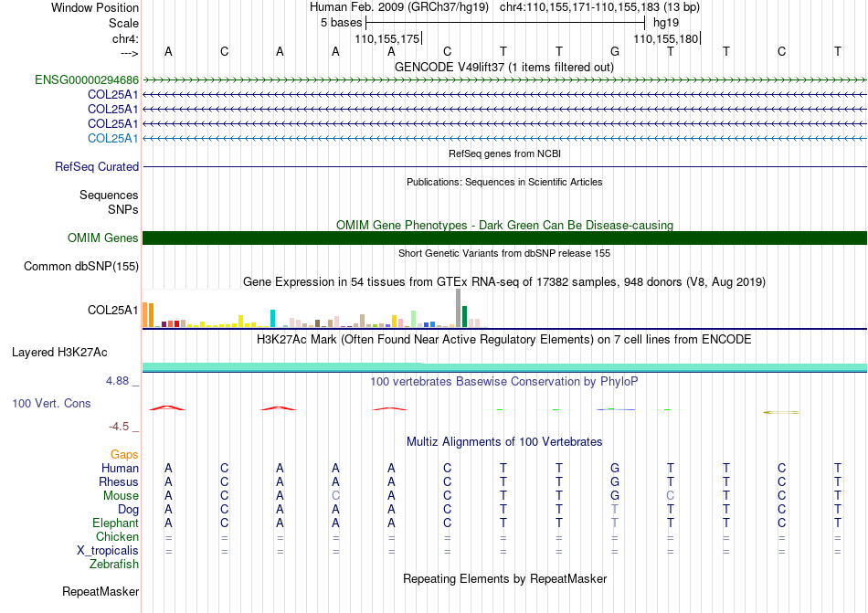Click the G base in Mouse row
Screen dimensions: 868x613
(x=615, y=496)
